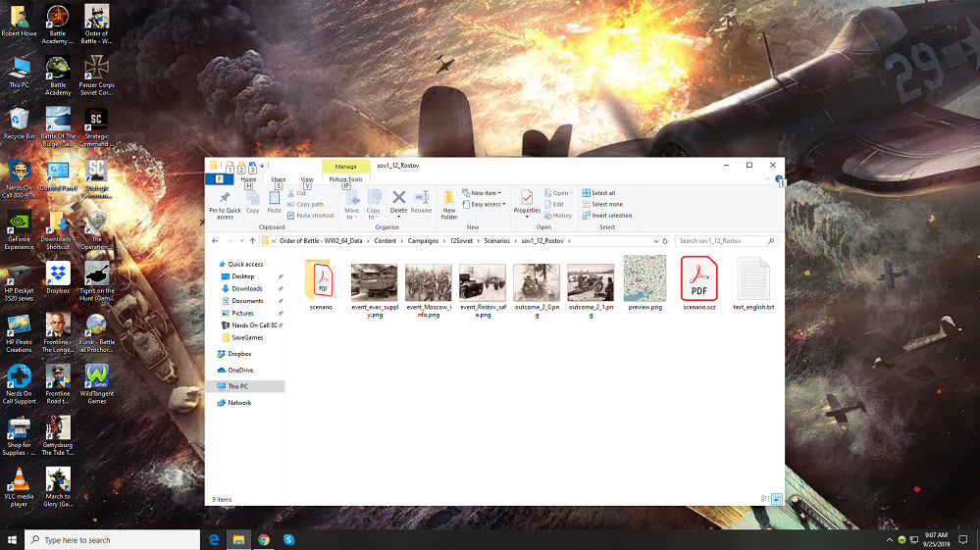This screenshot has height=550, width=980.
Task: Click Copy path in ribbon
Action: tap(305, 204)
